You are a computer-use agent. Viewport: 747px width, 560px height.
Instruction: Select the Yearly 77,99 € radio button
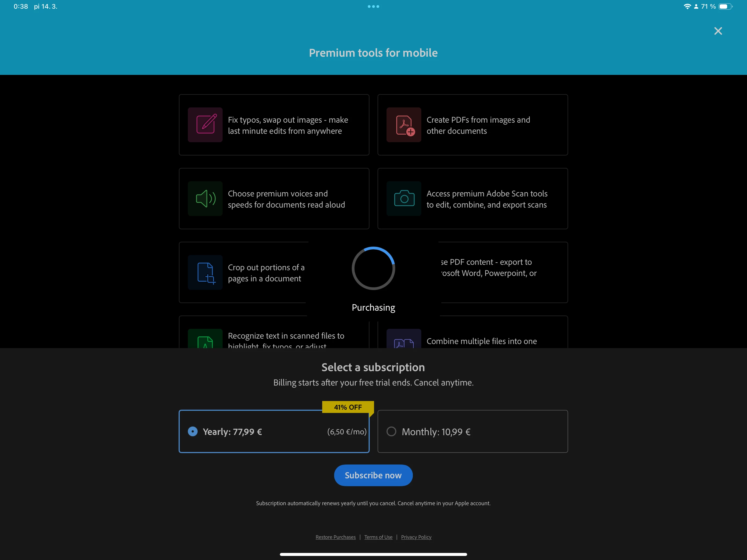point(192,431)
